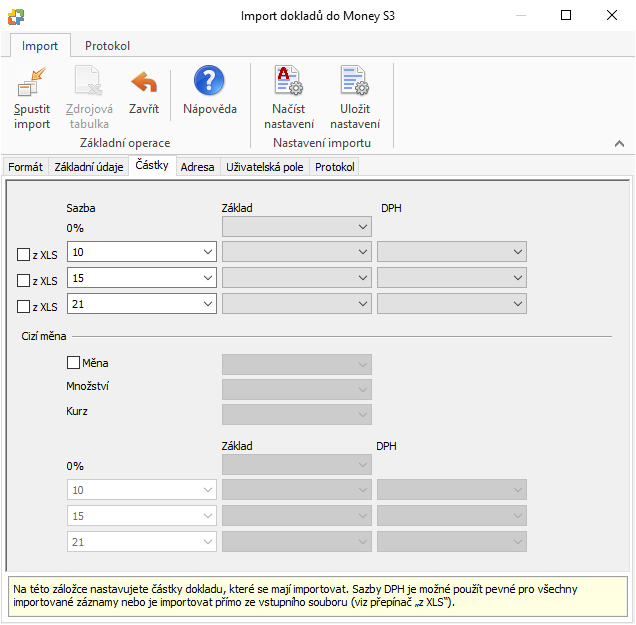Select the Částky tab
636x625 pixels.
pyautogui.click(x=152, y=165)
